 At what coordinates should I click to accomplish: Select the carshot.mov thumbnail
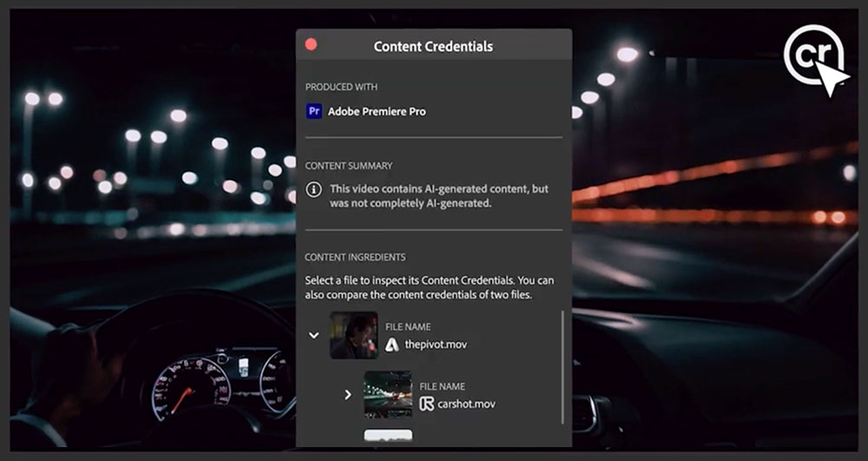[388, 395]
